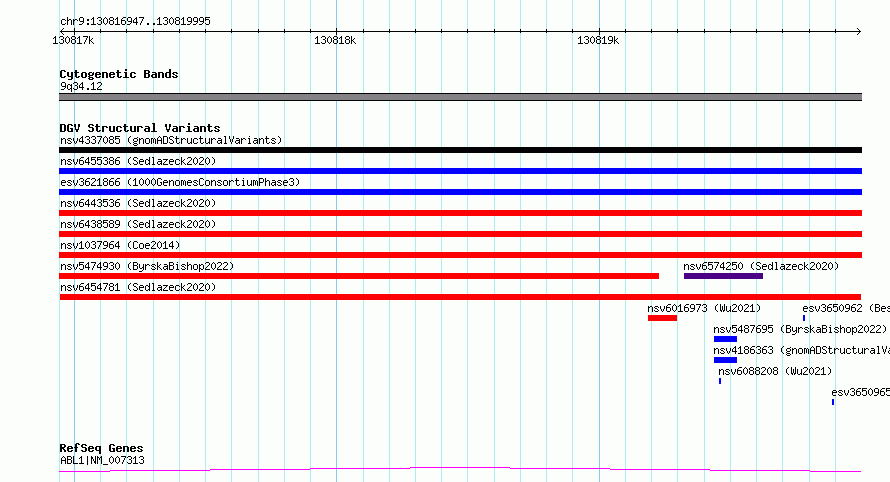
Task: Click the chr9:130816947..130819995 coordinate label
Action: pyautogui.click(x=135, y=21)
